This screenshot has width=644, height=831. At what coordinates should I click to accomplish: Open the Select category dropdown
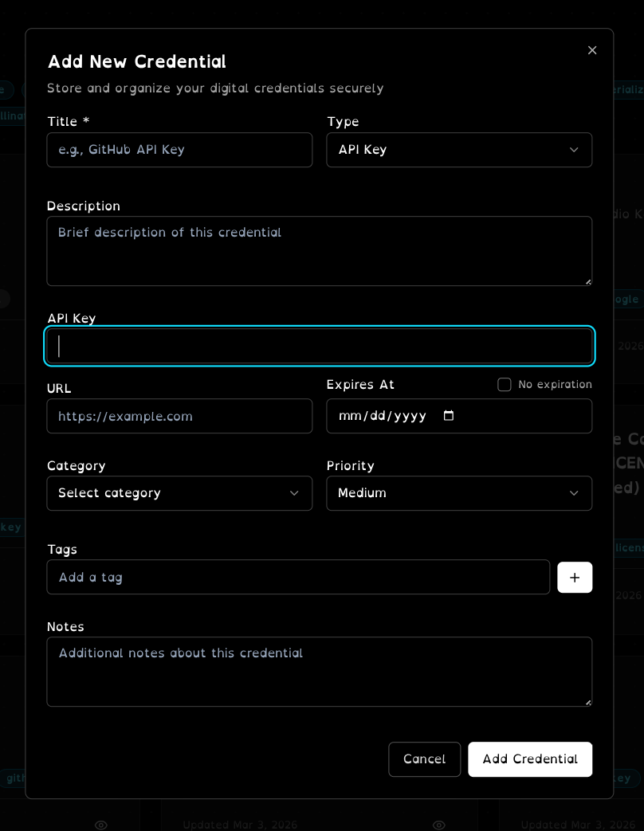pyautogui.click(x=179, y=493)
